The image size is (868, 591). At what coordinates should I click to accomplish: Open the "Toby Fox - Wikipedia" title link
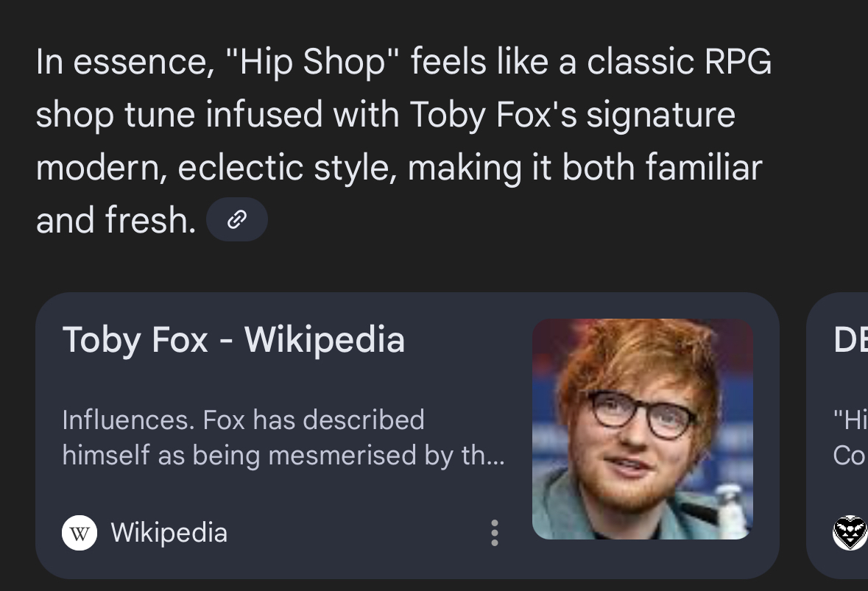pyautogui.click(x=233, y=340)
